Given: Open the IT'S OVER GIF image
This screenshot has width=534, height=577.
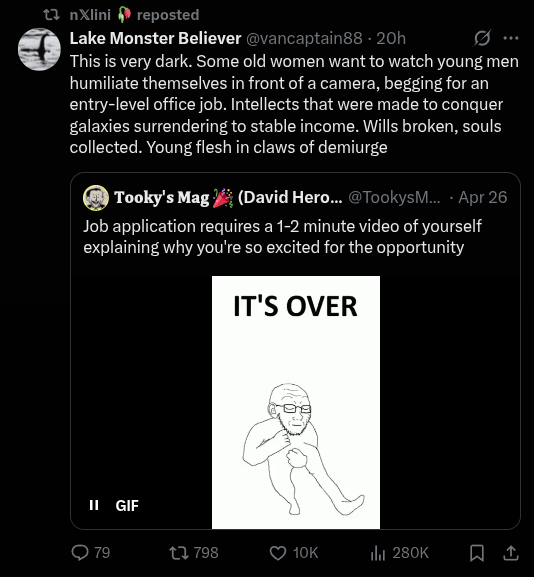Looking at the screenshot, I should 296,402.
